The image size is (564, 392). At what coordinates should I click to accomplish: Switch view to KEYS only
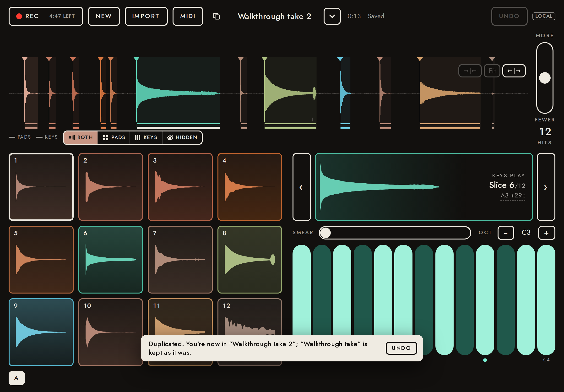146,137
